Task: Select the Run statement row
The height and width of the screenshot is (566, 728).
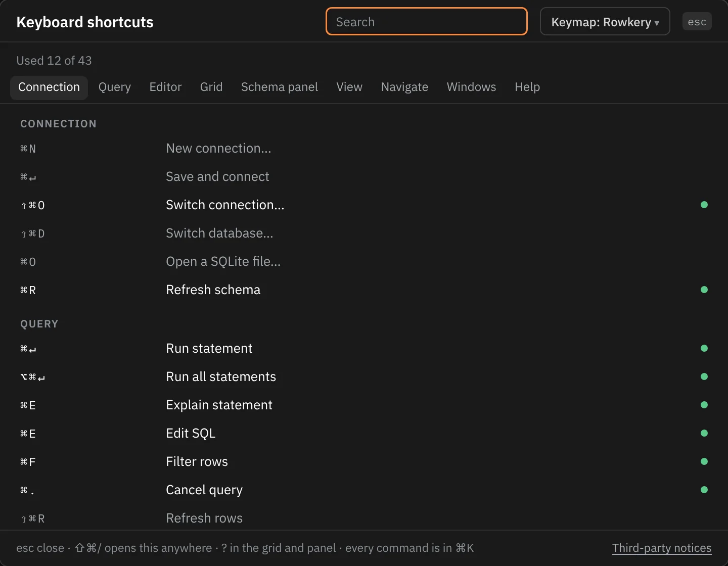Action: (x=364, y=349)
